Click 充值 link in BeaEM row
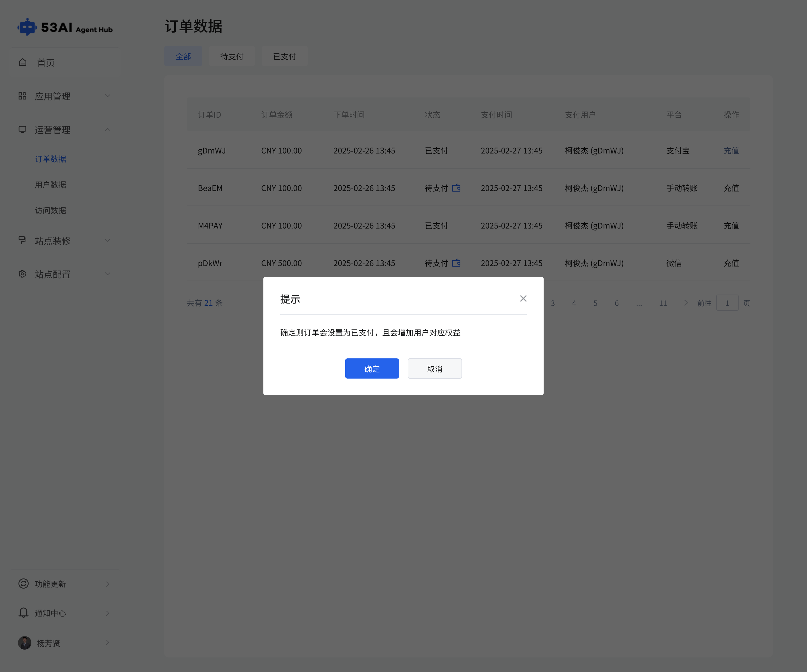This screenshot has width=807, height=672. 731,188
